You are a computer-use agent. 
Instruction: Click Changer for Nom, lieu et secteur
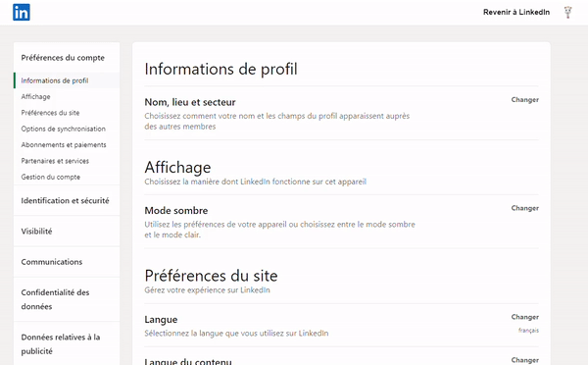[525, 99]
